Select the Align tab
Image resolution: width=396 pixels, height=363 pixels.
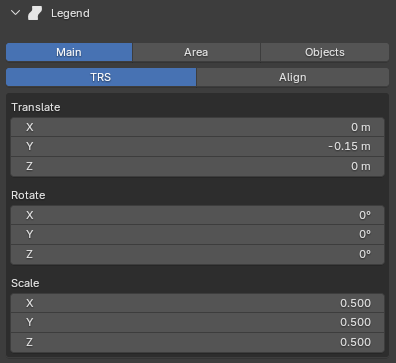(x=293, y=77)
